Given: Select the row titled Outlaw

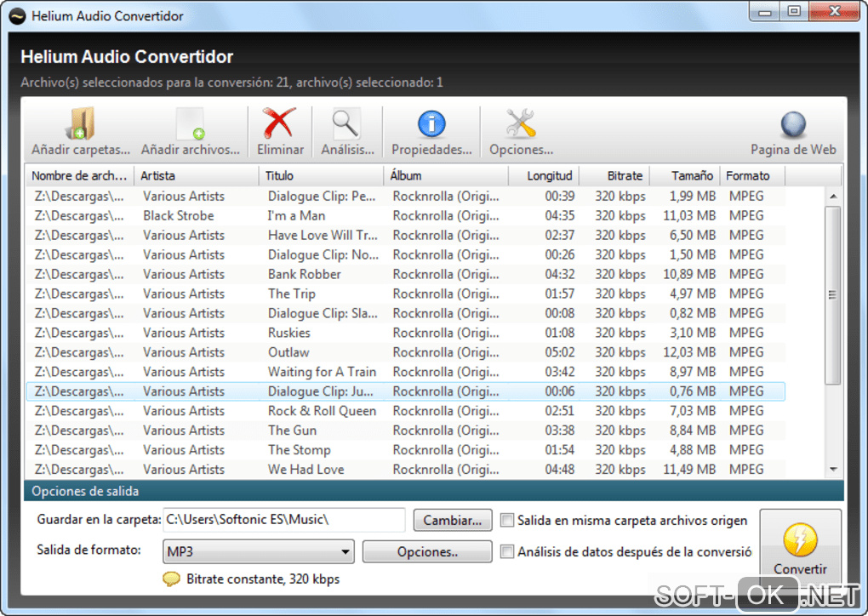Looking at the screenshot, I should click(405, 352).
